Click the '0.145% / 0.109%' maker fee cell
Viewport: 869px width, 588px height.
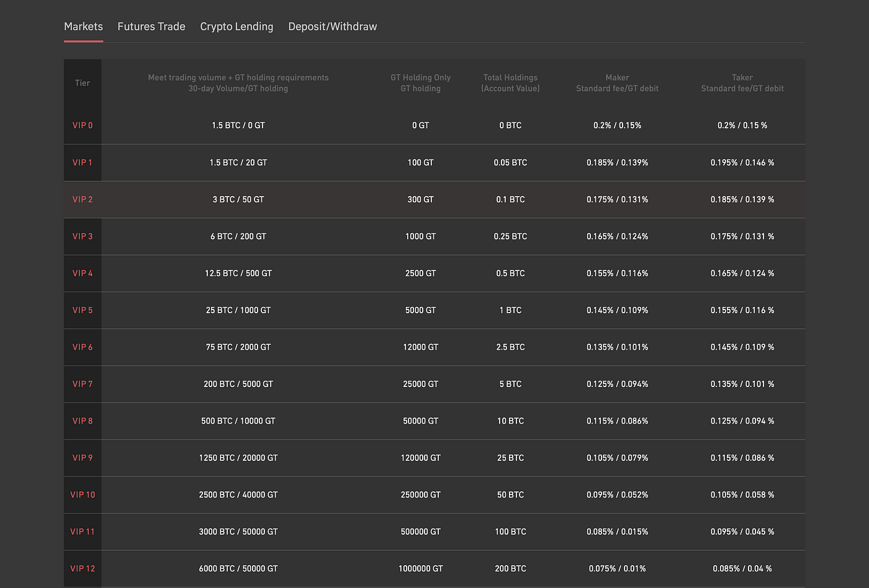[x=618, y=310]
